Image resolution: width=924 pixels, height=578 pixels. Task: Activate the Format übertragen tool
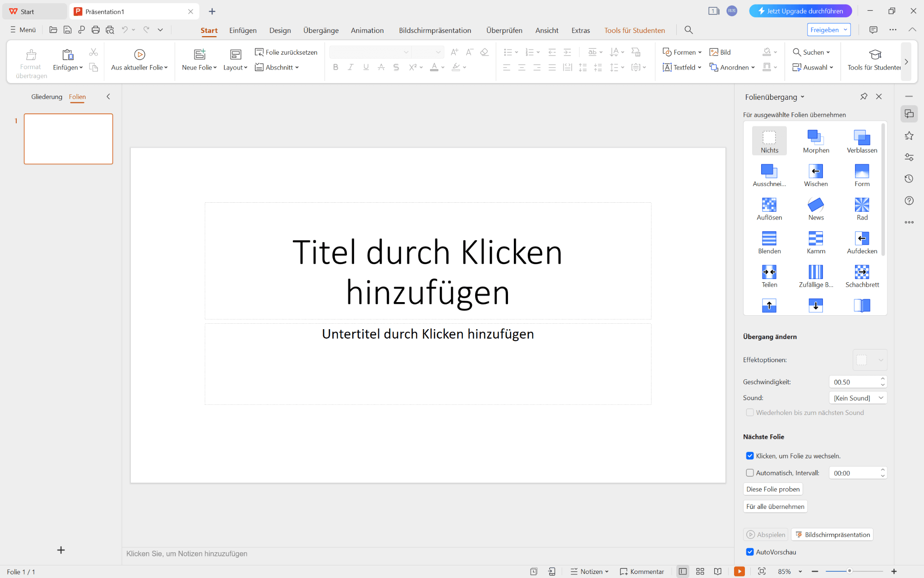point(30,62)
